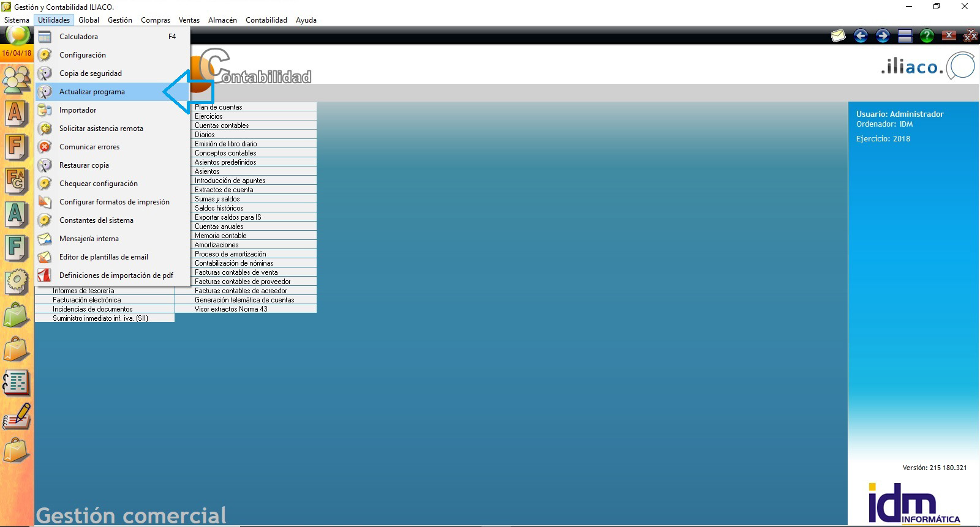This screenshot has width=980, height=527.
Task: Click the green A document sidebar icon
Action: click(x=17, y=216)
